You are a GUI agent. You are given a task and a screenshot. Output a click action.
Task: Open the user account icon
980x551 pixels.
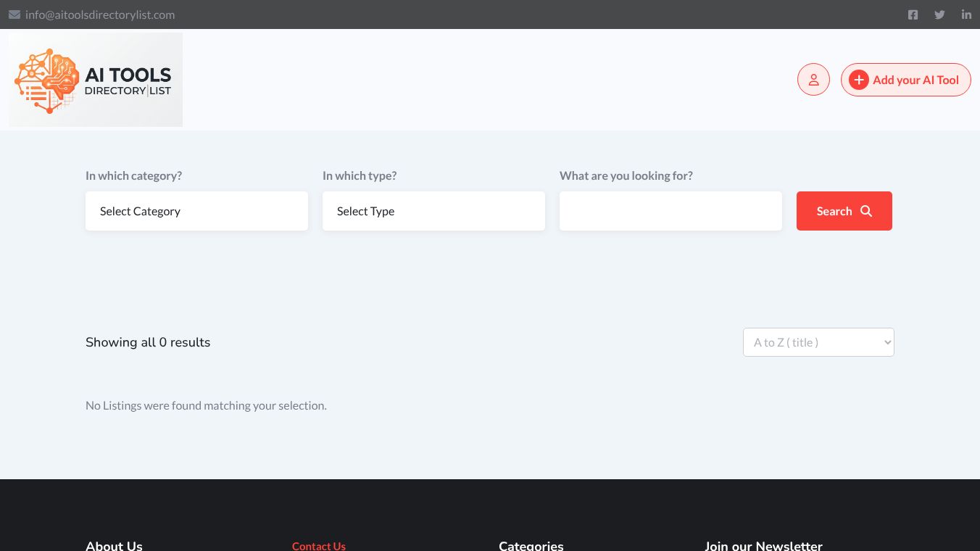813,80
